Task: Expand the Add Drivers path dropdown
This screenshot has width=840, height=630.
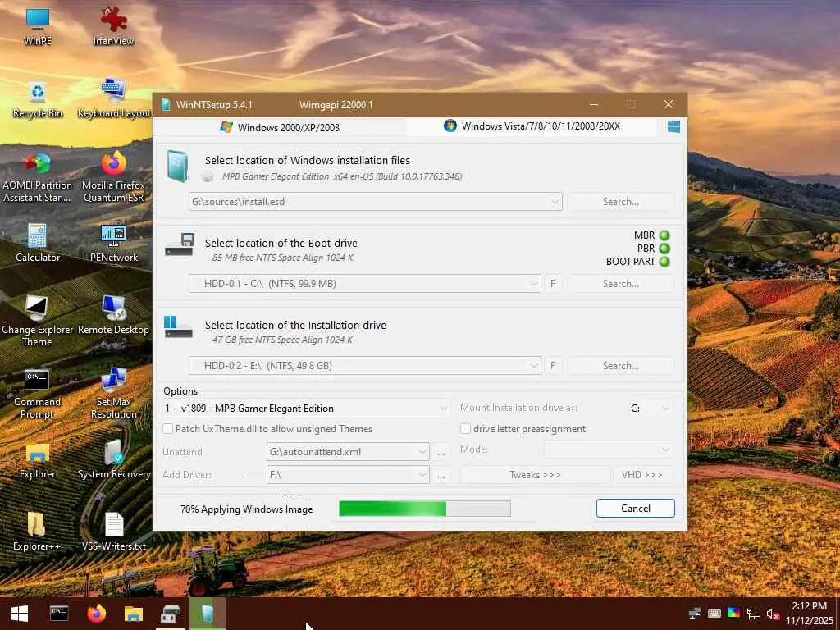Action: coord(422,475)
